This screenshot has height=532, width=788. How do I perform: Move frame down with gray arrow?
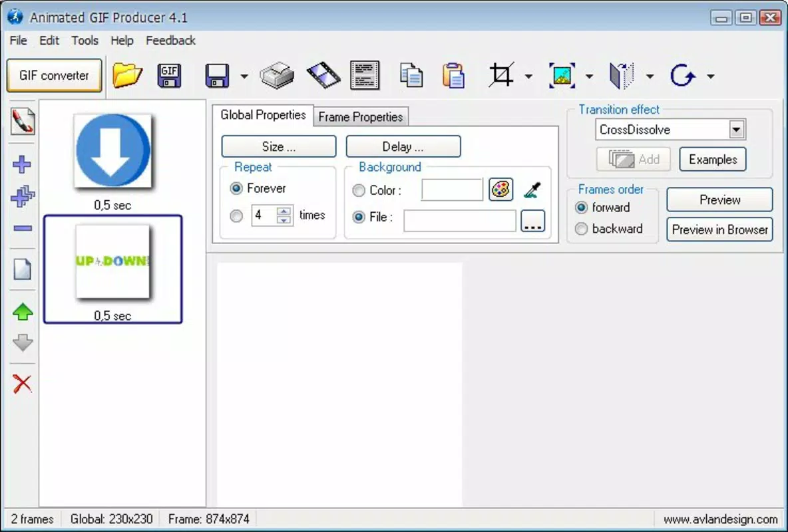pos(23,342)
